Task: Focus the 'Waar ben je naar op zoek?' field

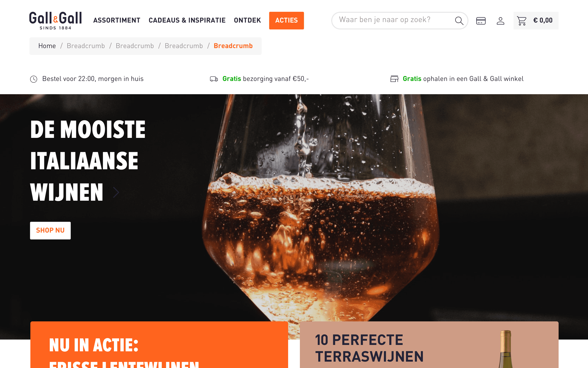Action: (x=395, y=21)
